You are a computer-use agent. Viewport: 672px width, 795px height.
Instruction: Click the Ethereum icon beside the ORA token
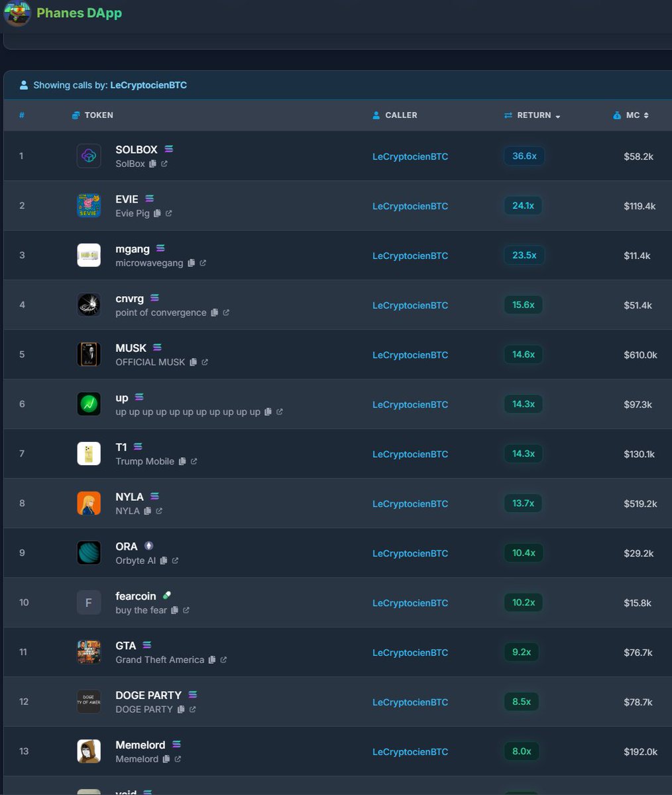148,545
